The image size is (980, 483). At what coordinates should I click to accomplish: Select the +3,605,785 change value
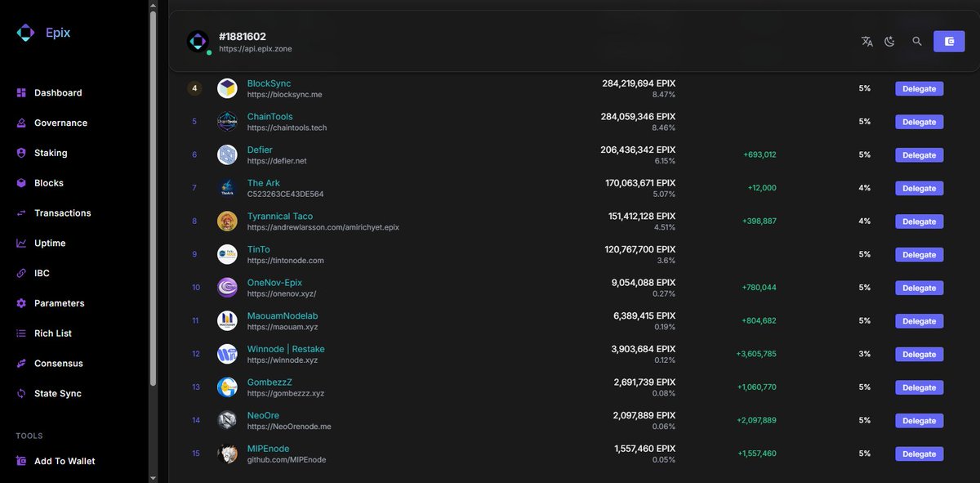coord(756,354)
